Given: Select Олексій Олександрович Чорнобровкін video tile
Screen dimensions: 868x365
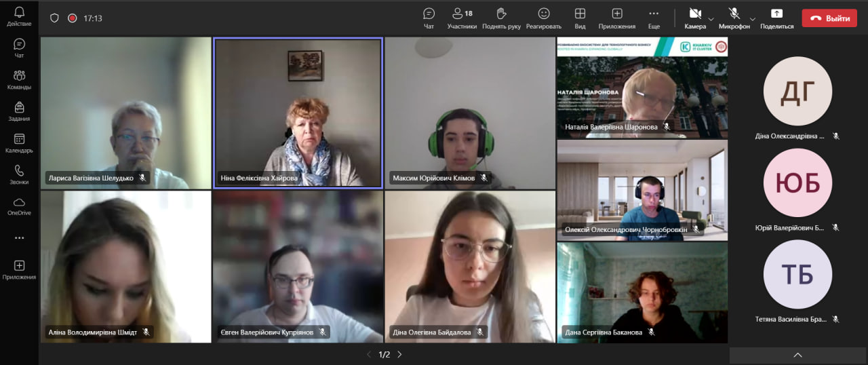Looking at the screenshot, I should coord(642,190).
